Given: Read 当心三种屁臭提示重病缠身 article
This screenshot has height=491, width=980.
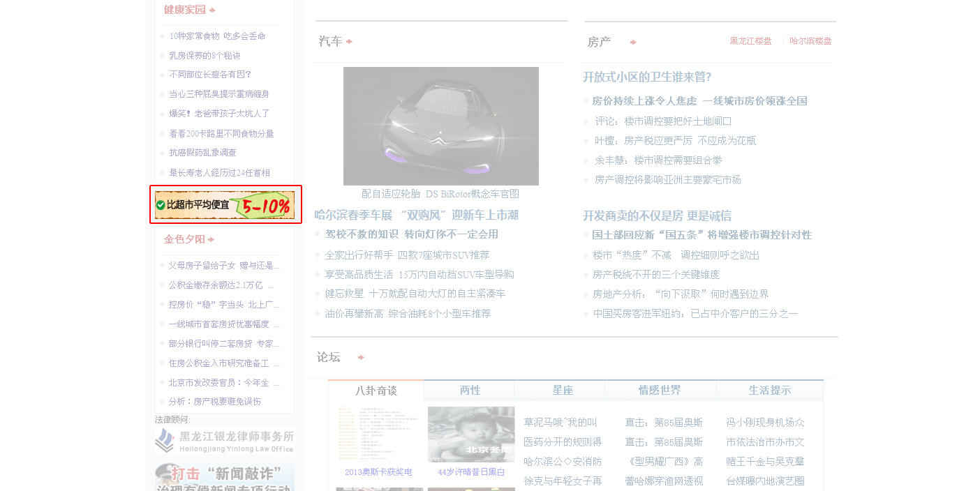Looking at the screenshot, I should click(219, 94).
